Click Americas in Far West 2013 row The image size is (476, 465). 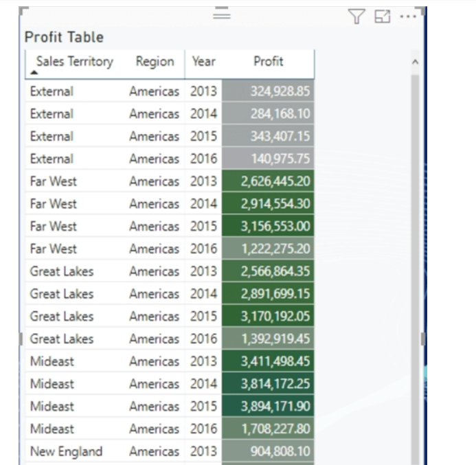click(155, 181)
